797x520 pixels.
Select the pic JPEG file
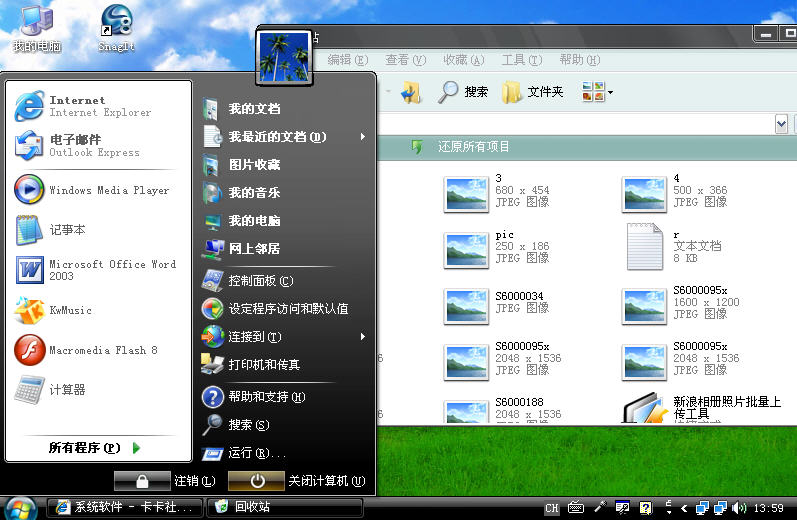pyautogui.click(x=497, y=250)
